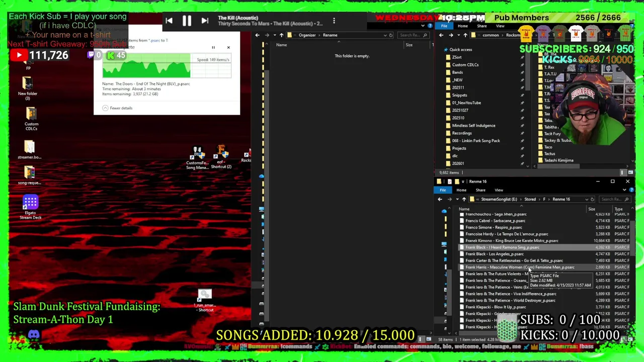This screenshot has height=362, width=644.
Task: Open address history dropdown in Rename window
Action: pyautogui.click(x=385, y=35)
